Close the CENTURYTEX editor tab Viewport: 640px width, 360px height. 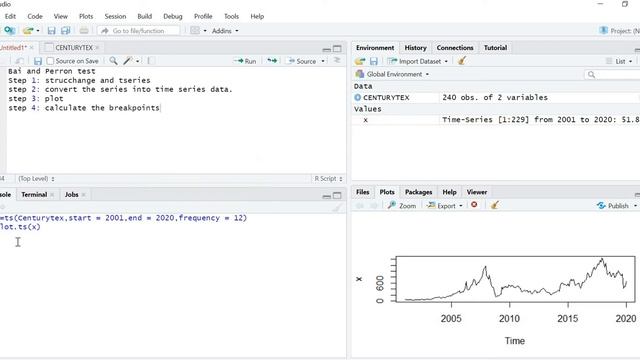(97, 48)
